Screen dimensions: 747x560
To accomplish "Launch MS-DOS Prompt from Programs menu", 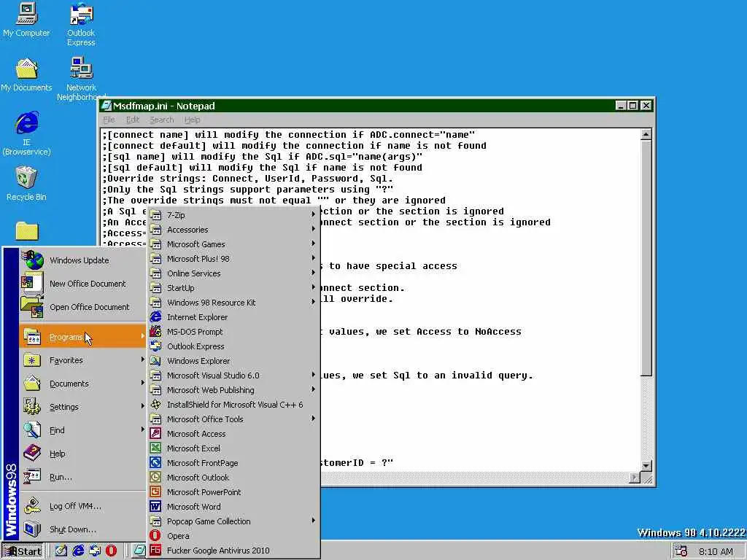I will [x=233, y=332].
